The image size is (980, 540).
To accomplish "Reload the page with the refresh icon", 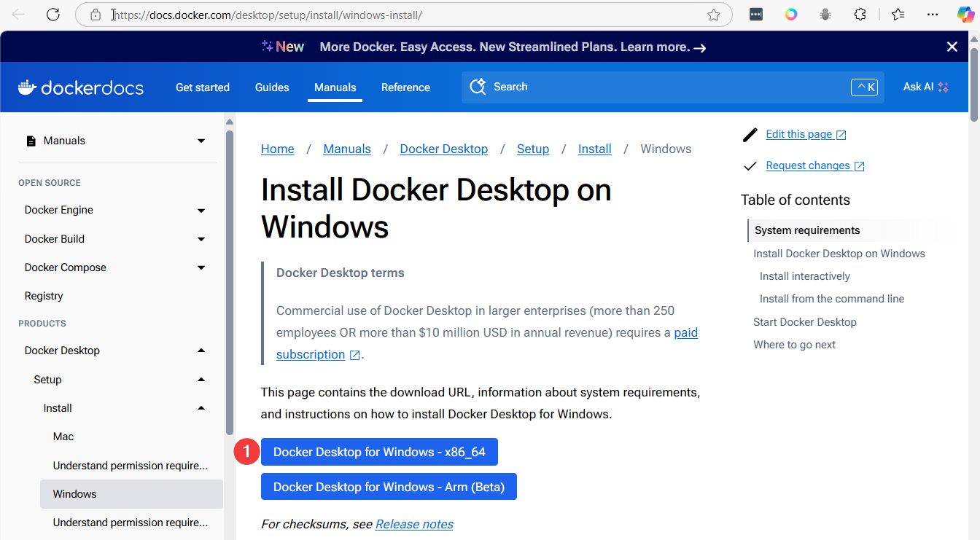I will tap(52, 15).
